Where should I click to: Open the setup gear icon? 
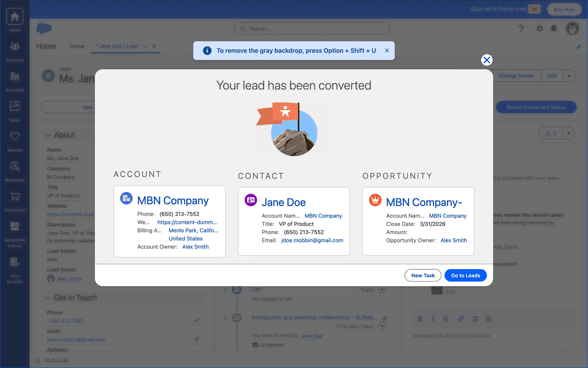point(540,29)
